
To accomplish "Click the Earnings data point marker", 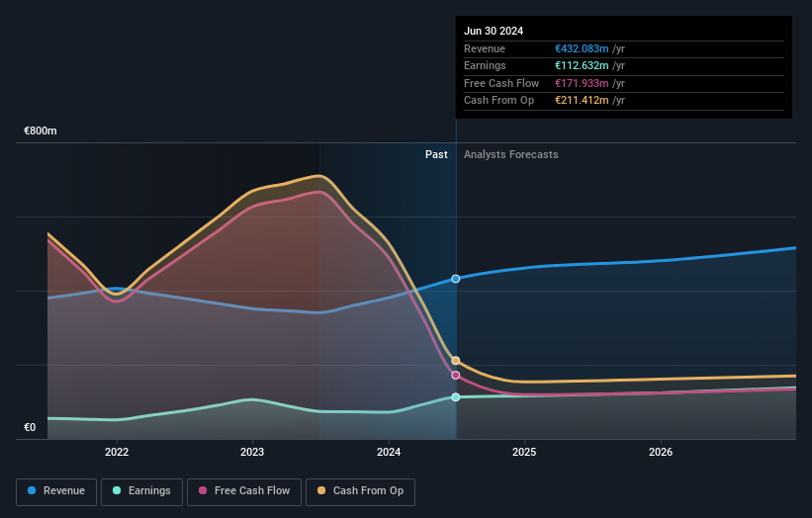I will [456, 397].
